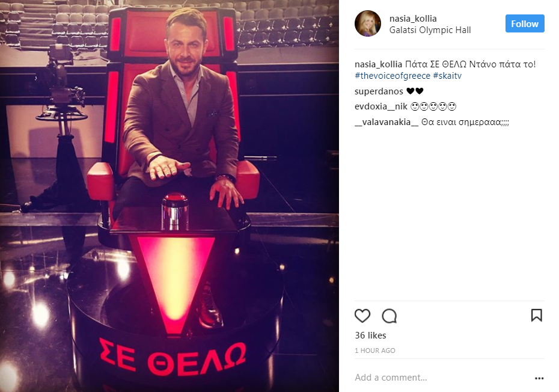
Task: Click the ΣΕ ΘΕΛΩ text in the photo
Action: [173, 358]
